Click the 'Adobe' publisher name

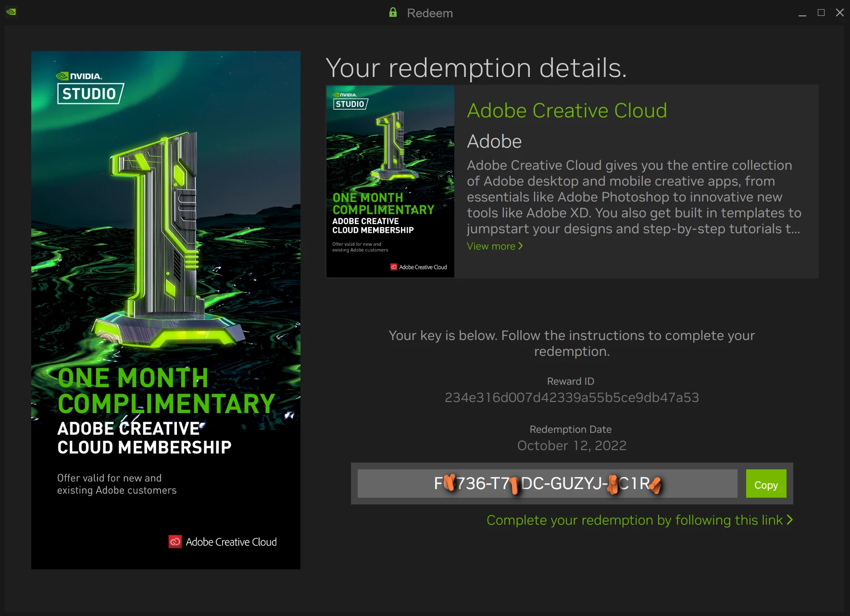point(494,141)
